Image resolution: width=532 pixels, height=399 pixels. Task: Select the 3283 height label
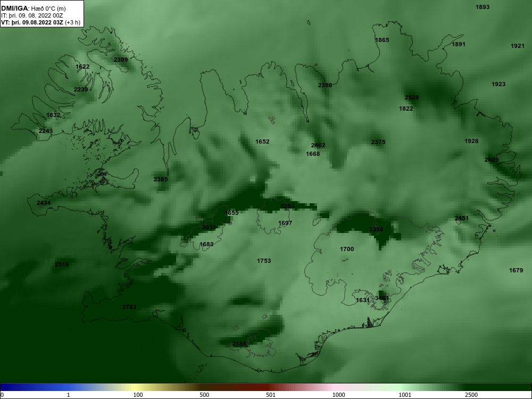tap(287, 206)
